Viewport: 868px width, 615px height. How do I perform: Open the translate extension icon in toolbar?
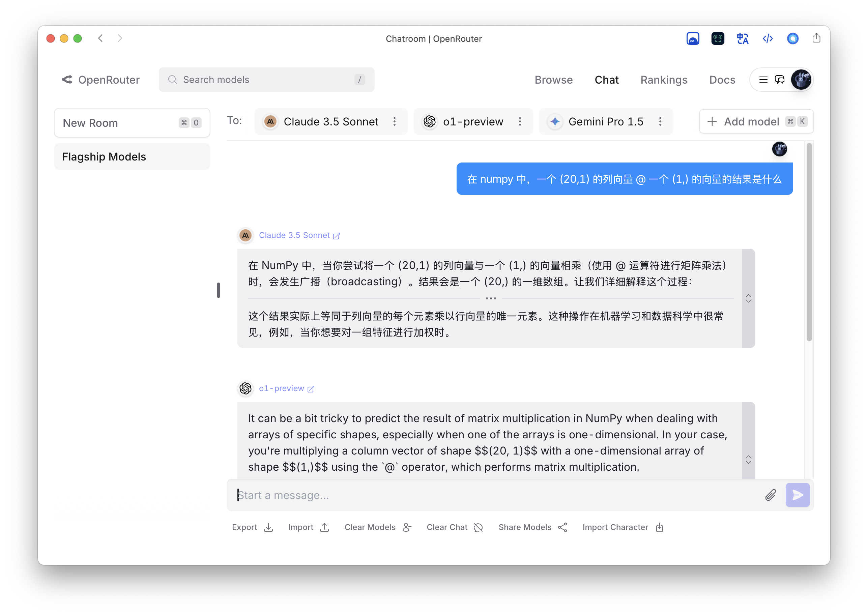click(742, 39)
